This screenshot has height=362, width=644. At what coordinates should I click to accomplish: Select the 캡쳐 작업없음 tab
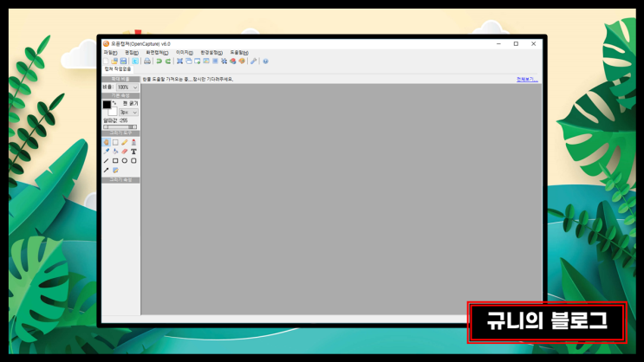point(118,69)
